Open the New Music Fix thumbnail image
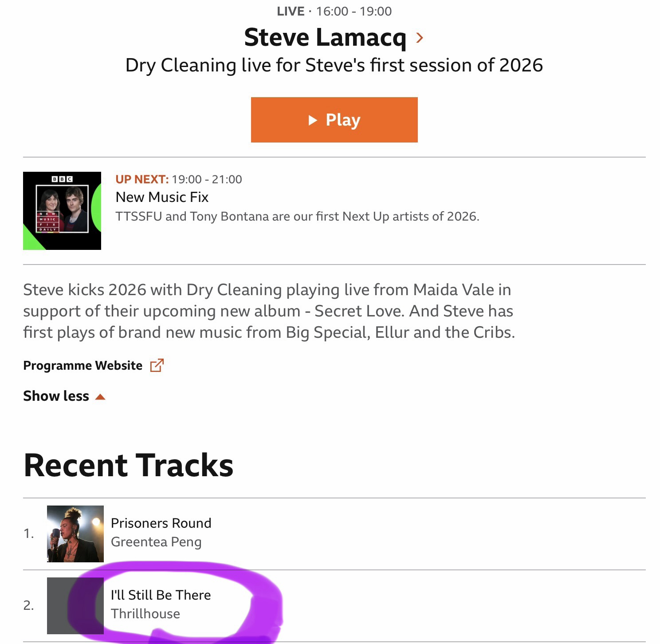Viewport: 660px width, 644px height. [62, 211]
